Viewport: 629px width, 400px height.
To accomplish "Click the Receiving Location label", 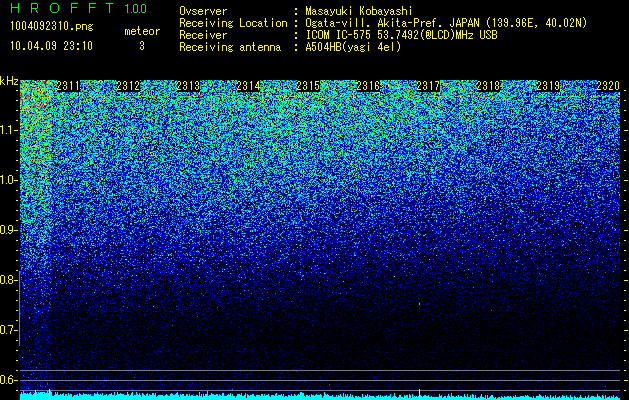I will (233, 23).
